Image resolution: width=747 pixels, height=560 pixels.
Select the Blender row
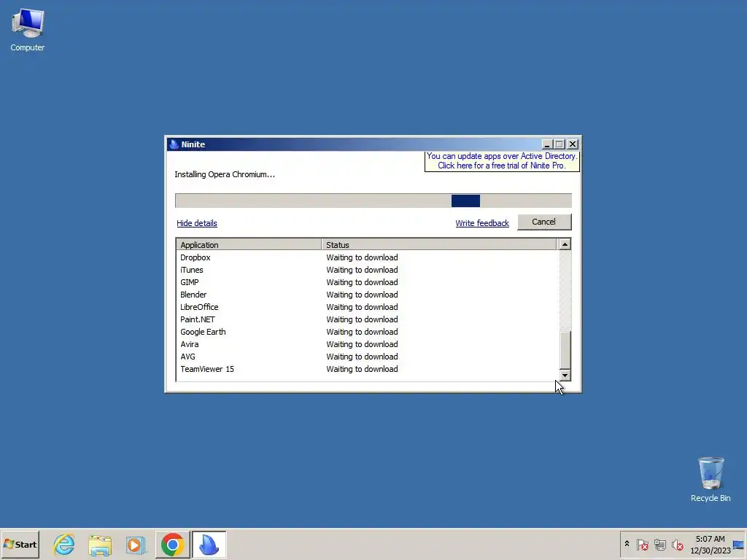point(367,295)
